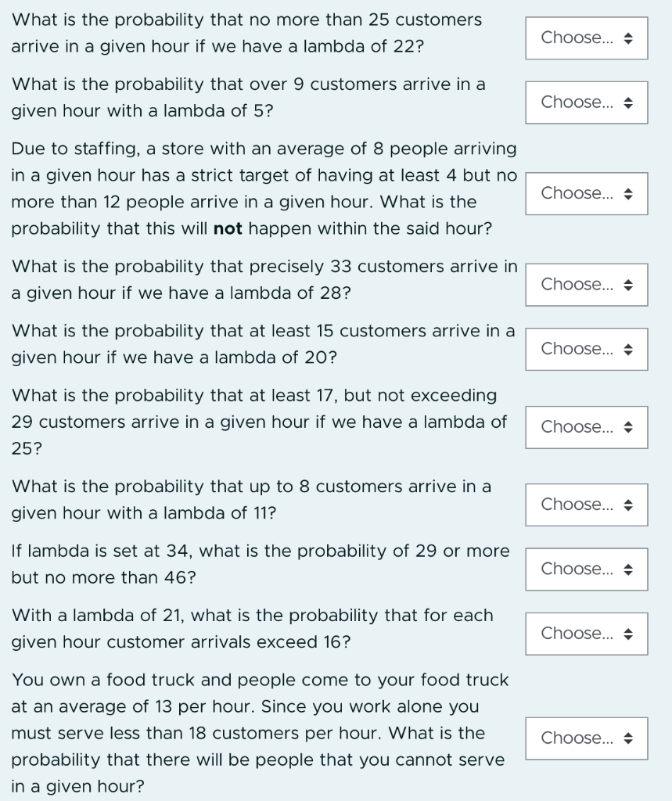Expand the Choose... menu beside the staffing question
672x801 pixels.
[586, 193]
